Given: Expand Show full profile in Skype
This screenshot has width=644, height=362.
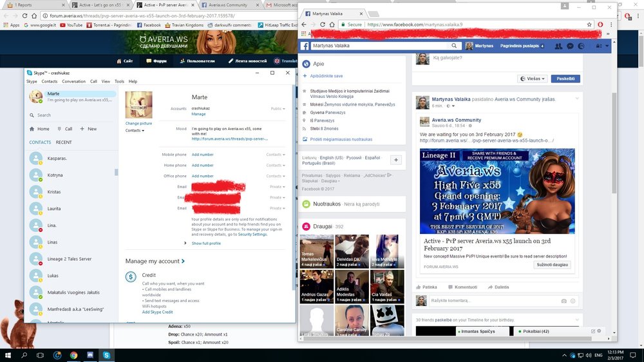Looking at the screenshot, I should click(x=205, y=243).
